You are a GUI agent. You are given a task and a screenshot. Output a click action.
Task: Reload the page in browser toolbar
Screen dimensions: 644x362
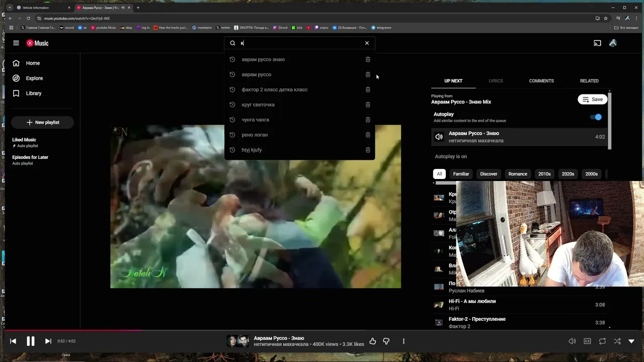[28, 18]
